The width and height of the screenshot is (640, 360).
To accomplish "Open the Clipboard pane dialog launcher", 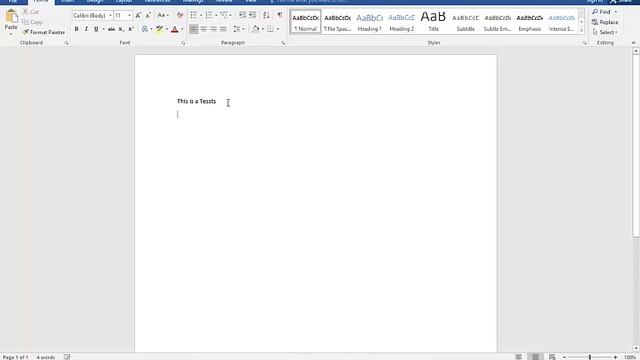I will [x=67, y=43].
